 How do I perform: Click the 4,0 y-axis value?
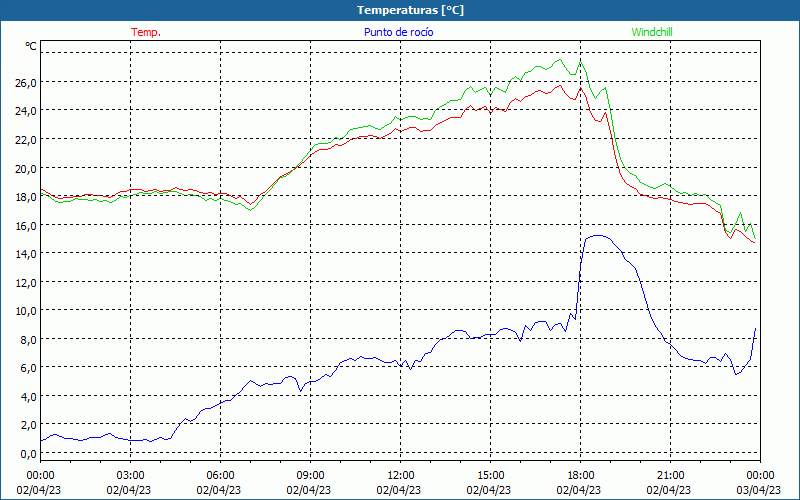coord(28,396)
